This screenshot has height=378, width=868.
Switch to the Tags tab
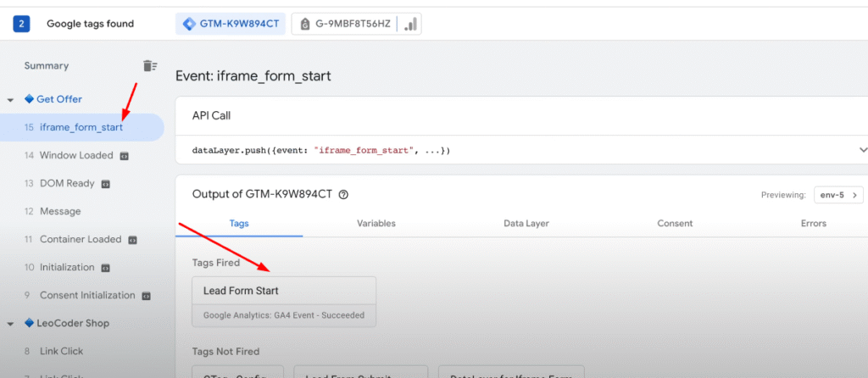click(239, 224)
